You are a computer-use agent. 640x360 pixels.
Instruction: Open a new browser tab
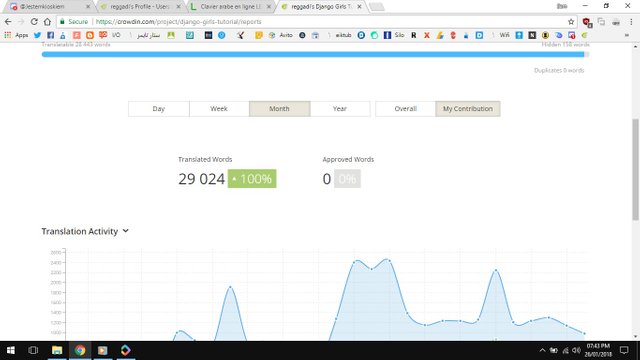(x=377, y=7)
